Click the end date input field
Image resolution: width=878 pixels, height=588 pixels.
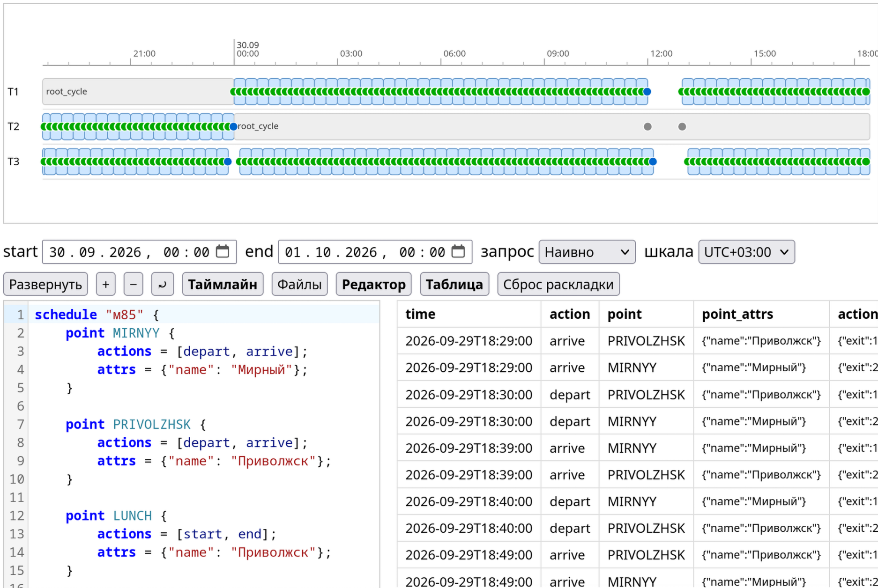click(375, 252)
